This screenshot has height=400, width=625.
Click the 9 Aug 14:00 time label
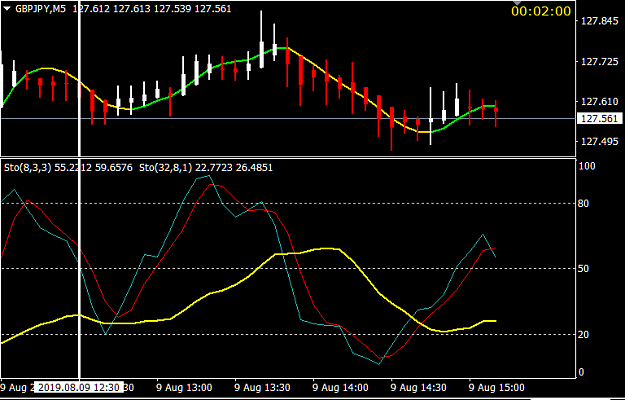[340, 387]
